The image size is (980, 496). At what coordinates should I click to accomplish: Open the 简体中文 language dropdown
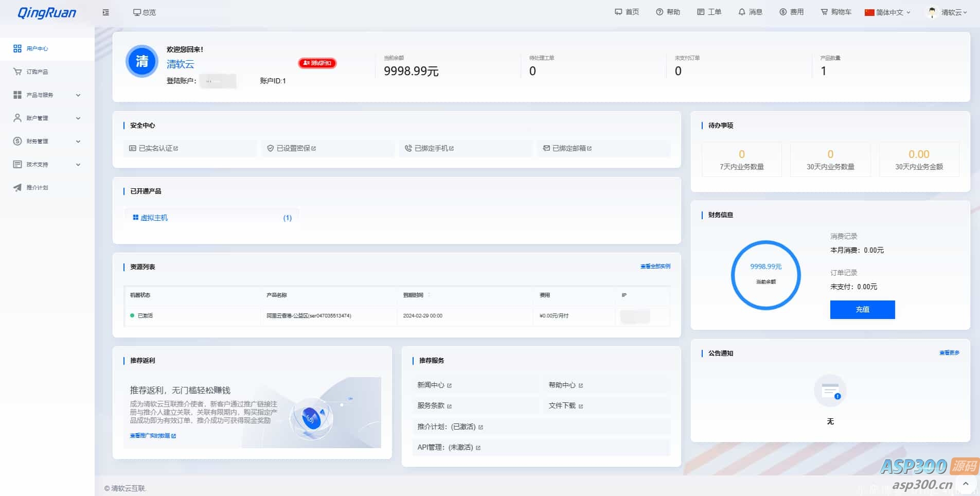tap(887, 12)
